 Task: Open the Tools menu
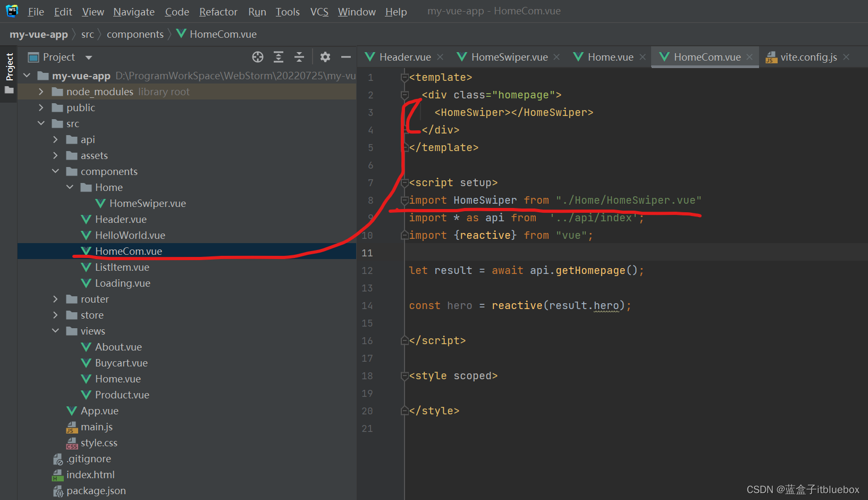[x=288, y=12]
